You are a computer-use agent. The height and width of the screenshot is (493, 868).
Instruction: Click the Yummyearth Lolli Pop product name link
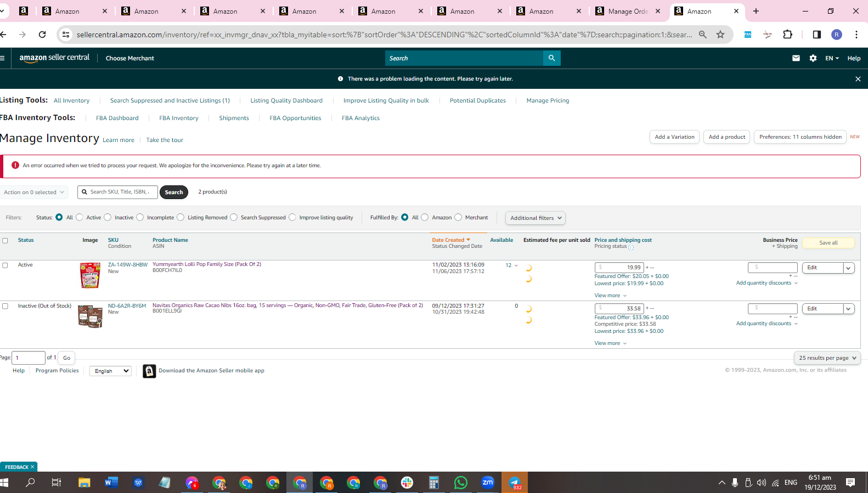pyautogui.click(x=207, y=264)
